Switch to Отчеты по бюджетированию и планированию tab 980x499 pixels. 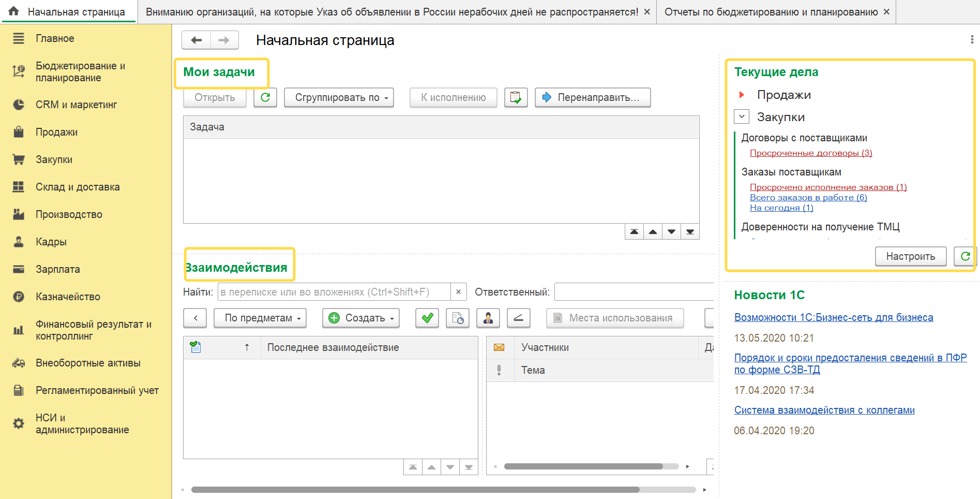771,12
